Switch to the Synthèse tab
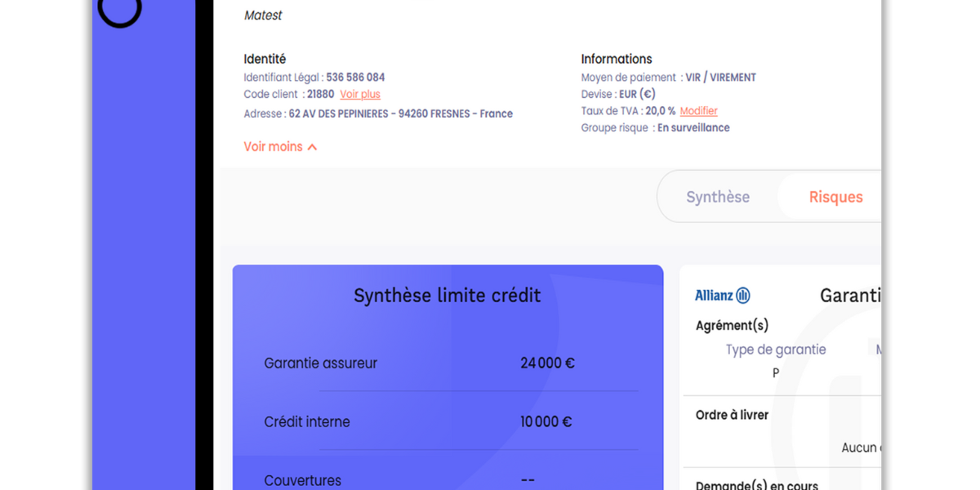Viewport: 980px width, 490px height. pyautogui.click(x=718, y=197)
